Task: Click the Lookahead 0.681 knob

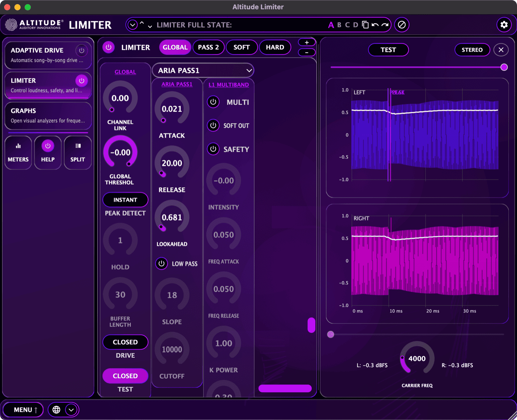Action: point(172,217)
